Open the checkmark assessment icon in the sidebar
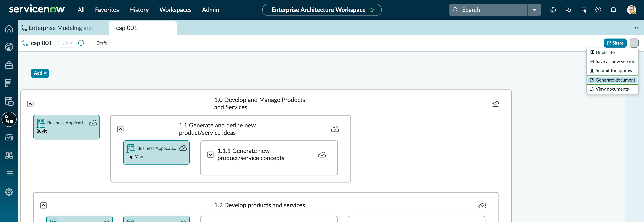This screenshot has width=644, height=222. 9,137
